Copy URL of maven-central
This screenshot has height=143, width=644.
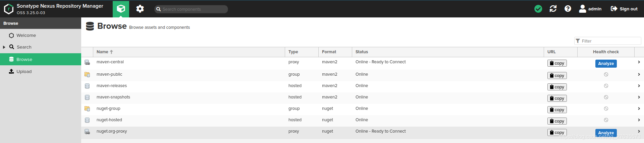click(x=557, y=63)
